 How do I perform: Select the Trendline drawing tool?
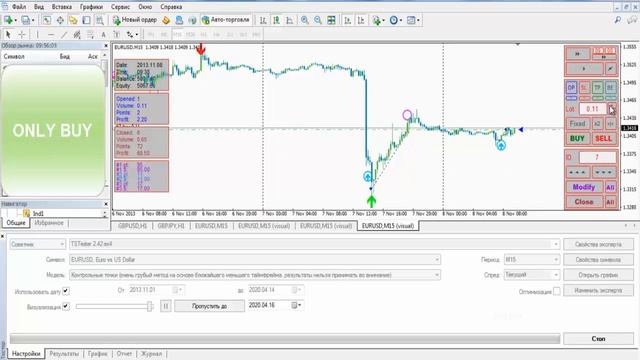[64, 35]
